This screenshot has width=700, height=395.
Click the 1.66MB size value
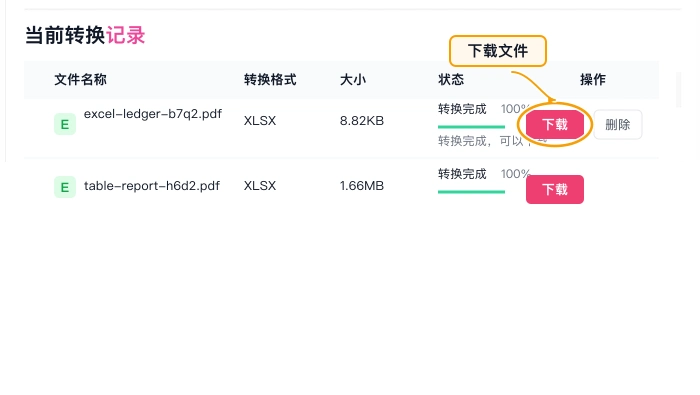[362, 186]
